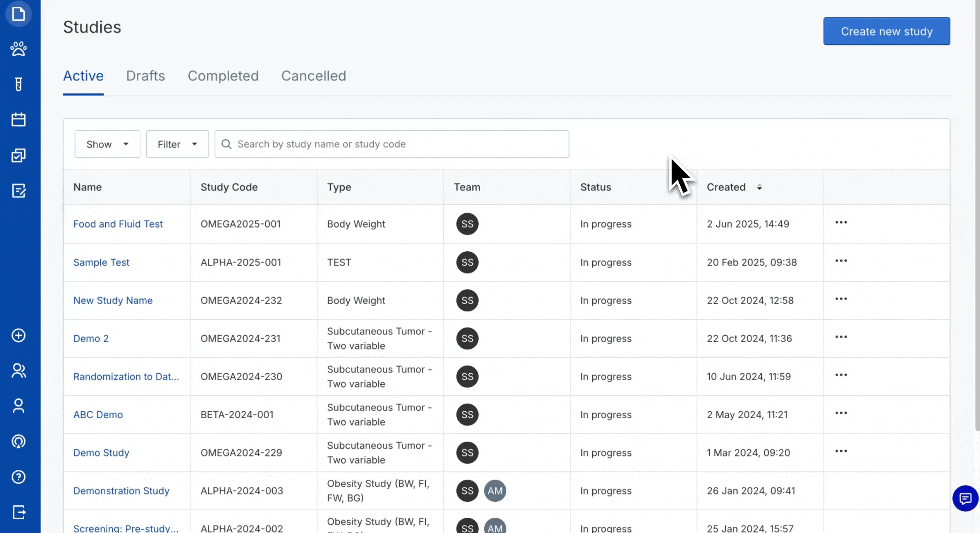Expand the Show dropdown

(x=107, y=144)
